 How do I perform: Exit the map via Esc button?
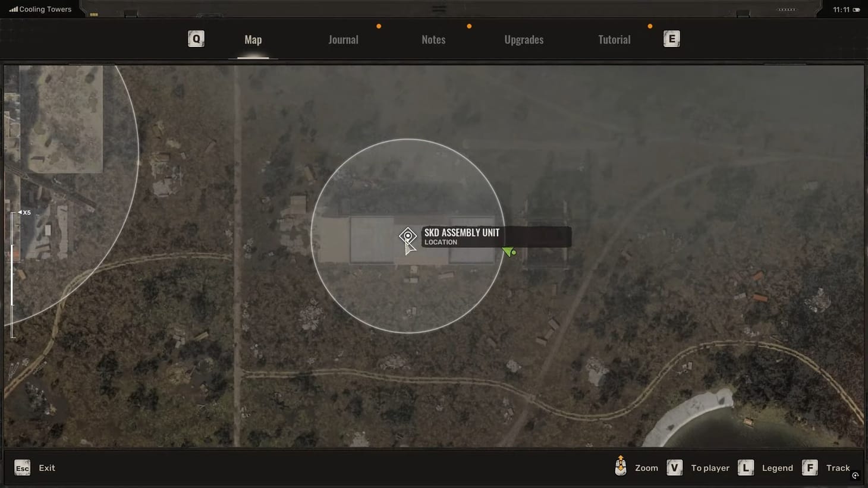click(22, 468)
